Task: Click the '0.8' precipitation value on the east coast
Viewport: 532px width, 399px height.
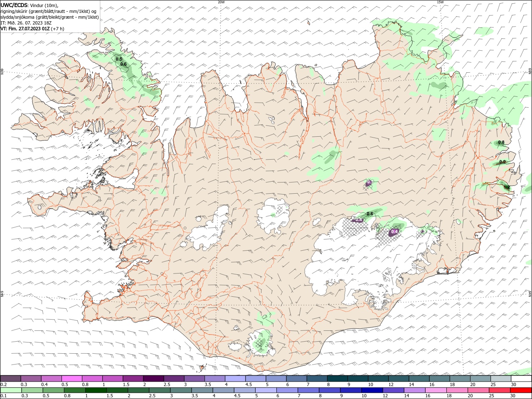Action: tap(501, 143)
